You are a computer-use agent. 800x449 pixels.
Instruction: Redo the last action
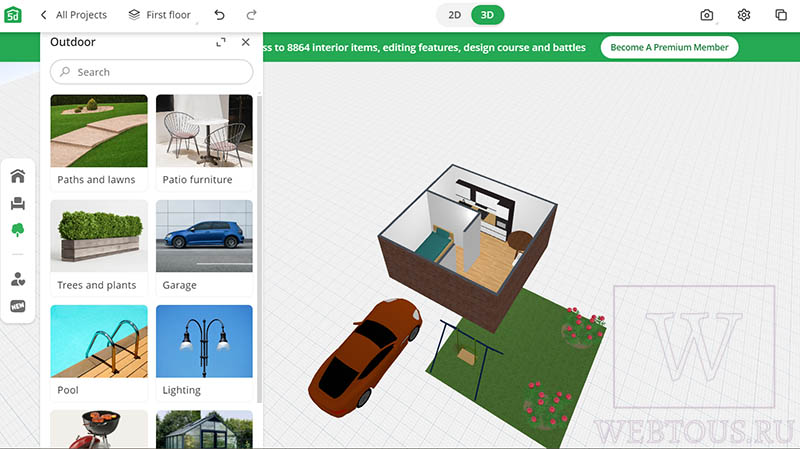251,15
